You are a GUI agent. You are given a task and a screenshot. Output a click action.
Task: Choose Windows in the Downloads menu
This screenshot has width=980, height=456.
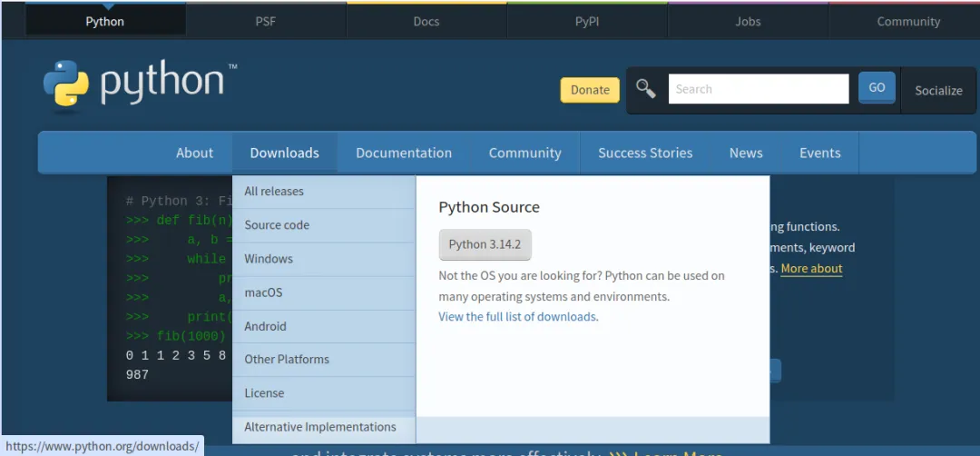coord(269,259)
